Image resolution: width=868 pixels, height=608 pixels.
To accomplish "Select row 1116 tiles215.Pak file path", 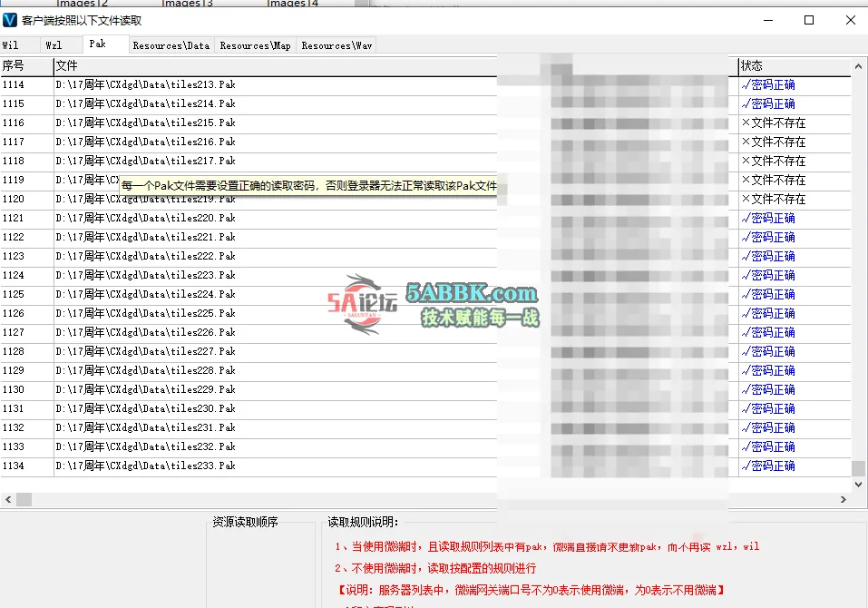I will pos(146,123).
